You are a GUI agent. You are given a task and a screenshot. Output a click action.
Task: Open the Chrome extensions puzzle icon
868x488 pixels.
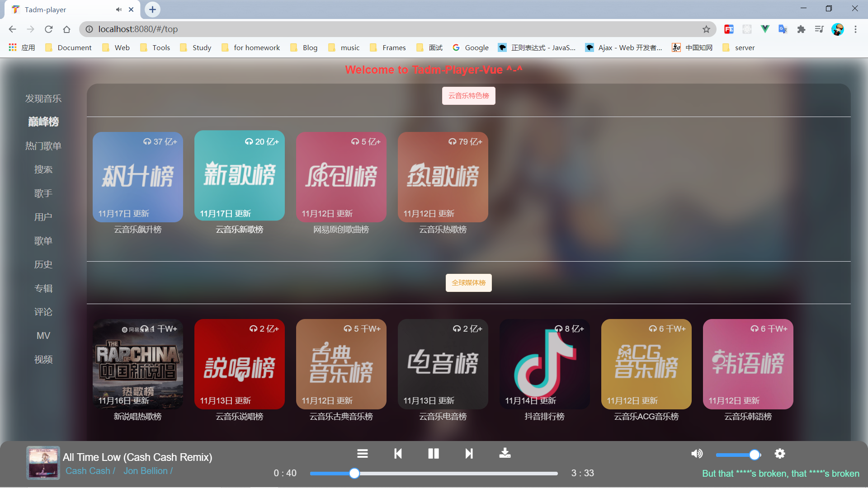pyautogui.click(x=801, y=29)
